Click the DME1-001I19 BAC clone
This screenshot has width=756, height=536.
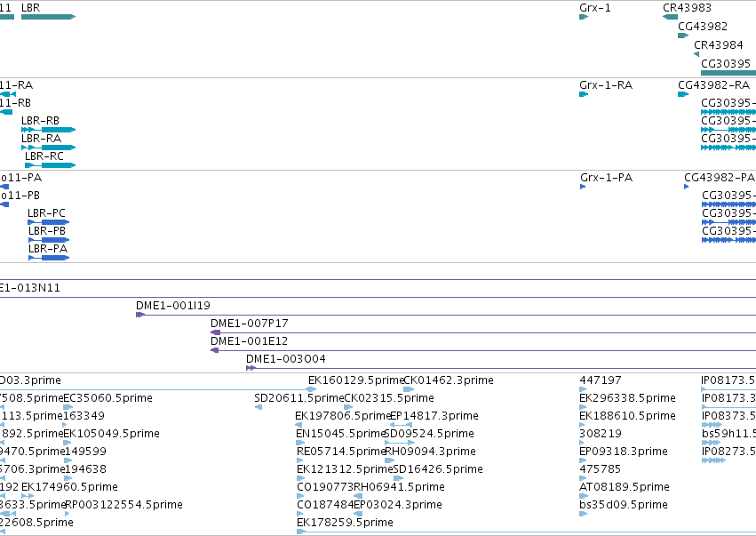point(446,315)
